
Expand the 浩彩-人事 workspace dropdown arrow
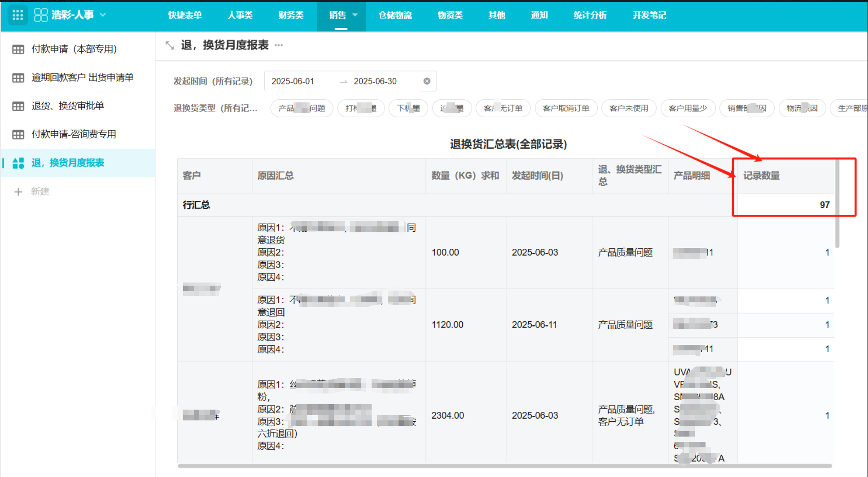point(103,15)
